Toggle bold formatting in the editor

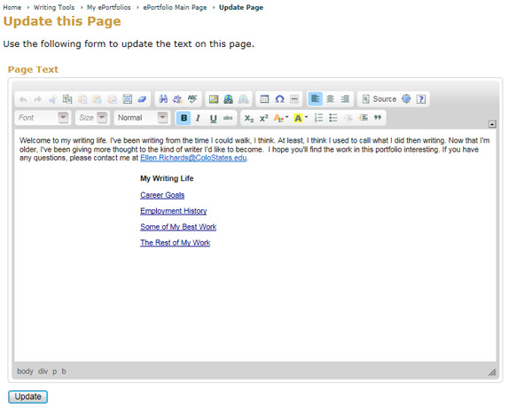click(x=184, y=118)
